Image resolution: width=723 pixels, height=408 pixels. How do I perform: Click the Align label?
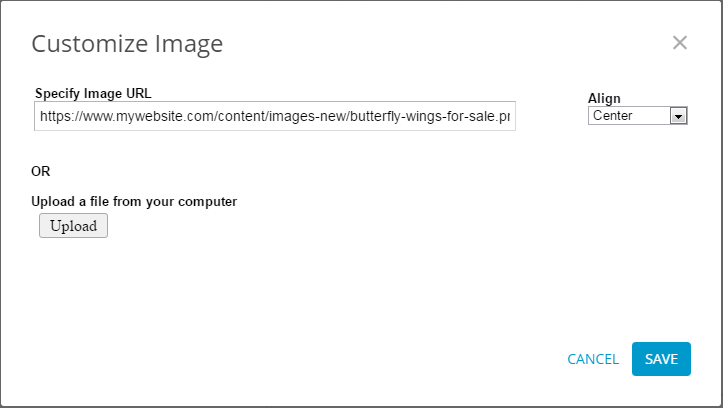pos(604,98)
